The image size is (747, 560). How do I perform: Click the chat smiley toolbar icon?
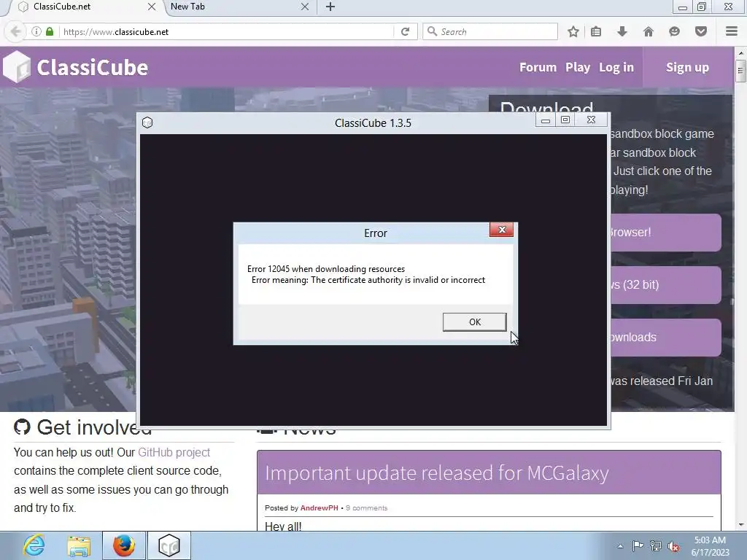(x=674, y=32)
